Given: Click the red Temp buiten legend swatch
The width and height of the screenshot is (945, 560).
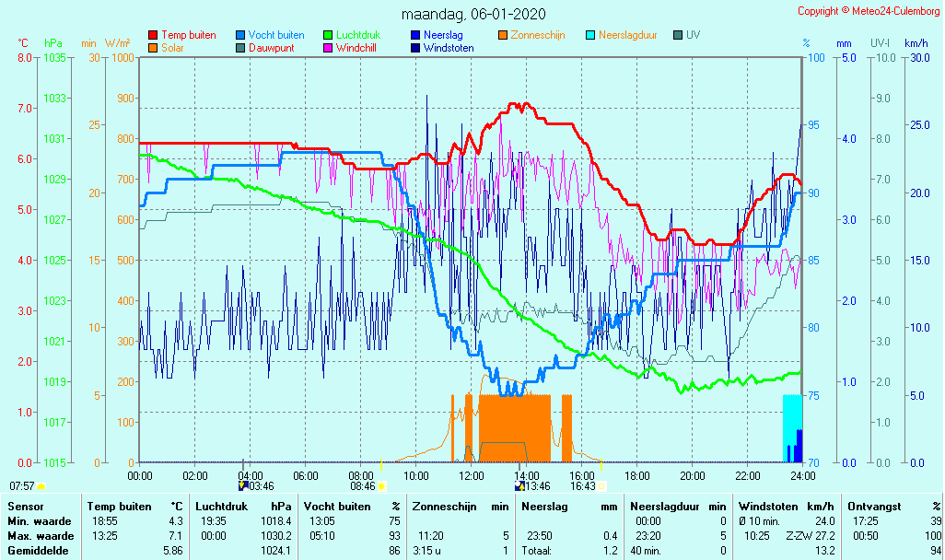Looking at the screenshot, I should 153,35.
